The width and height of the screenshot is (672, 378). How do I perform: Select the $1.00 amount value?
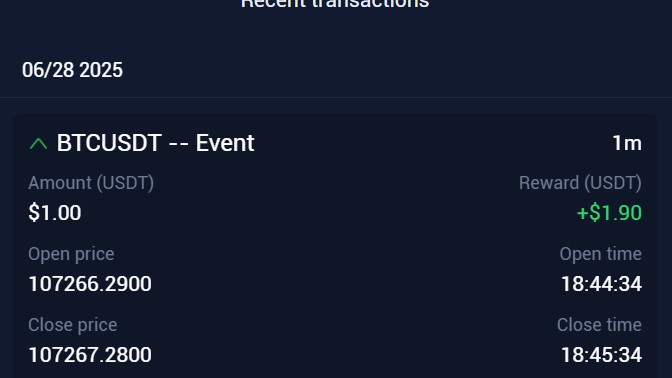(55, 213)
